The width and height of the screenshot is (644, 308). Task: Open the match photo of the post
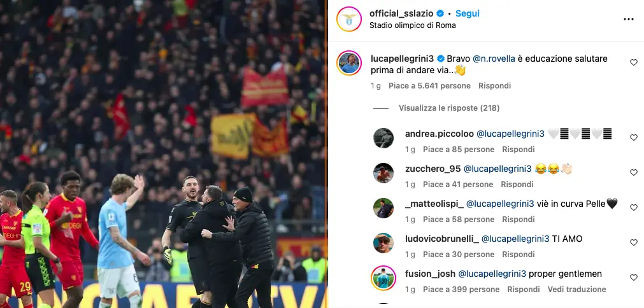coord(164,154)
